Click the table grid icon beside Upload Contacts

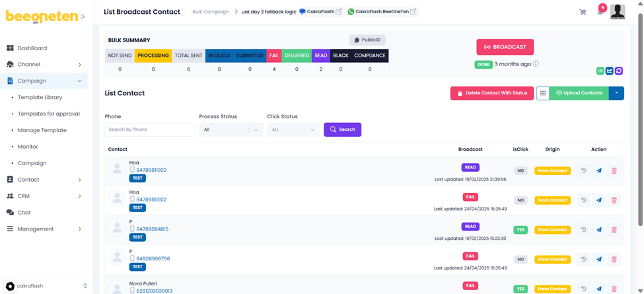pyautogui.click(x=543, y=93)
